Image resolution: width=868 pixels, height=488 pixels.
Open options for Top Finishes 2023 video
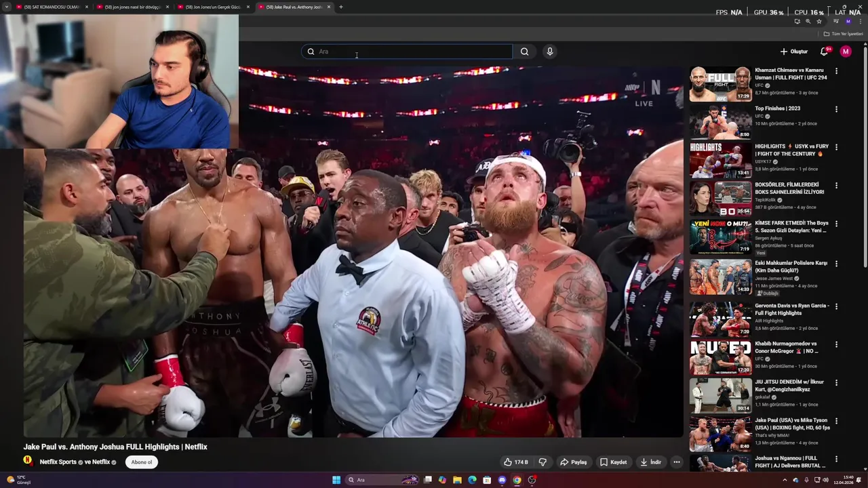[836, 109]
